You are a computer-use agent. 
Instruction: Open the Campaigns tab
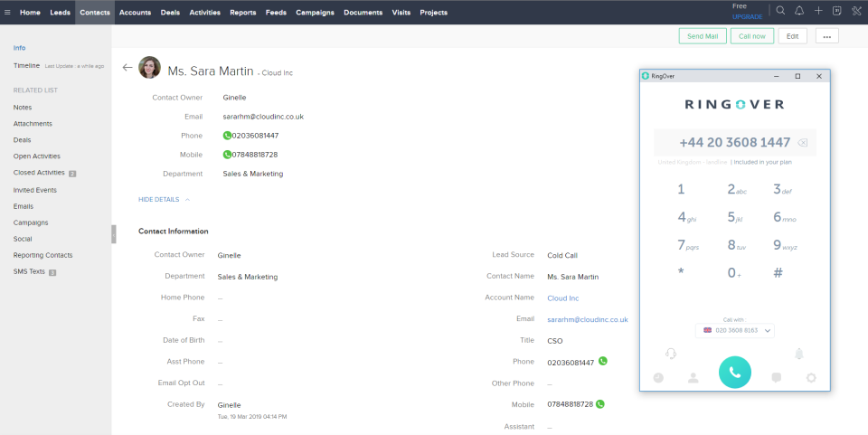point(315,12)
